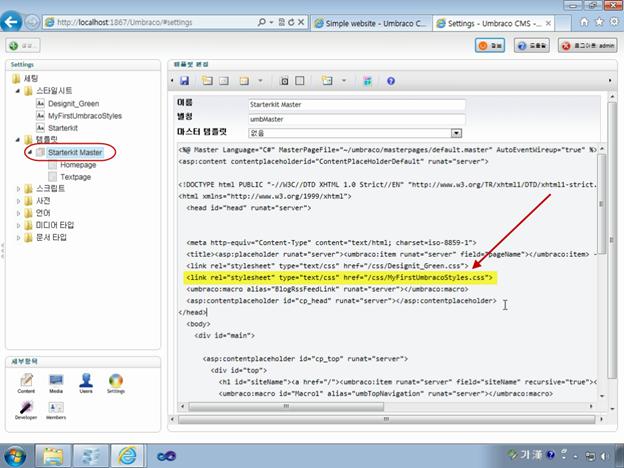
Task: Open the dropdown arrow beside master template icon
Action: pos(344,81)
